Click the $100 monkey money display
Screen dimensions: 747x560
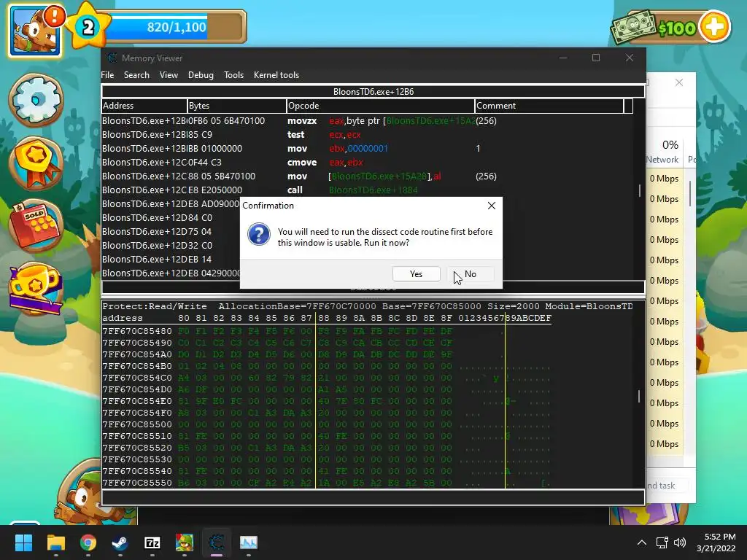tap(676, 28)
